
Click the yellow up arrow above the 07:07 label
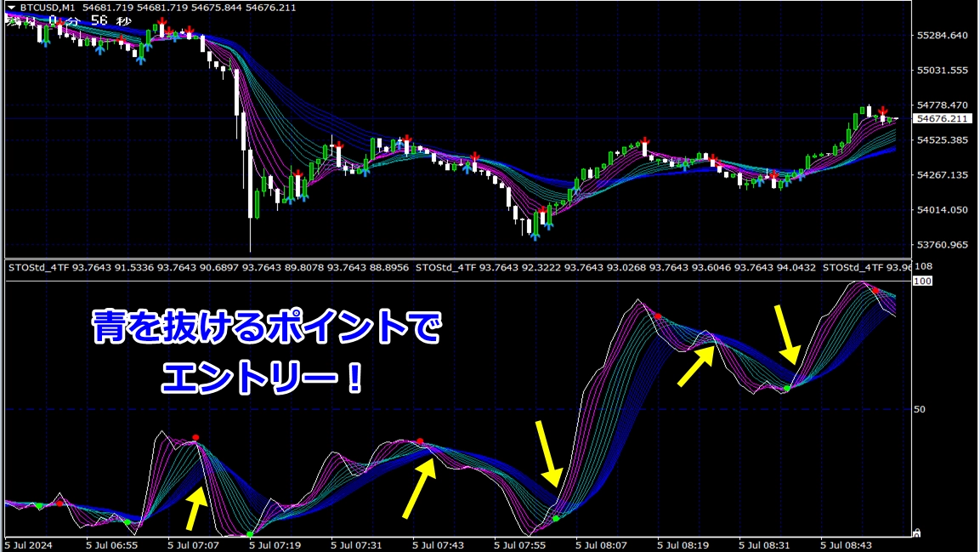click(x=195, y=509)
